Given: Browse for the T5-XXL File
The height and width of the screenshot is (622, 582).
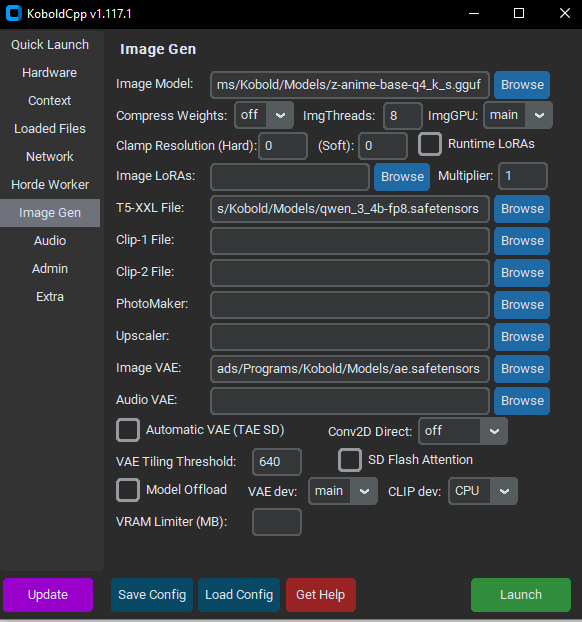Looking at the screenshot, I should [522, 209].
